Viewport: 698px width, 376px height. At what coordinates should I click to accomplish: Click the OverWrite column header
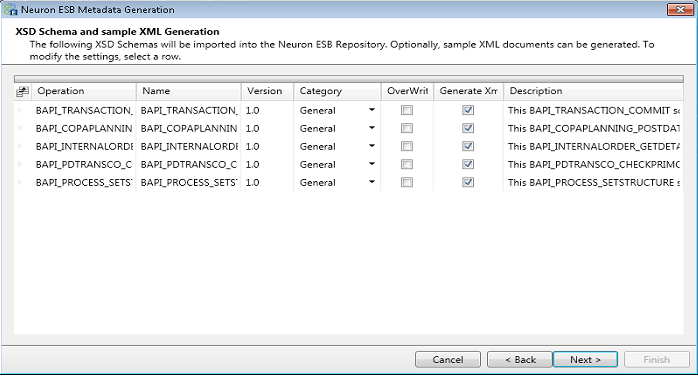tap(407, 91)
